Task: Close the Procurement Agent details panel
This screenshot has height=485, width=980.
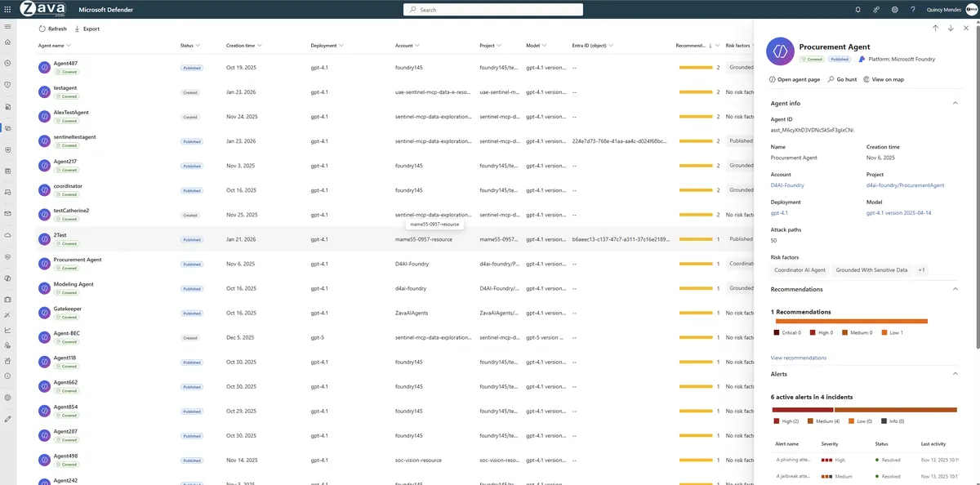Action: [x=966, y=28]
